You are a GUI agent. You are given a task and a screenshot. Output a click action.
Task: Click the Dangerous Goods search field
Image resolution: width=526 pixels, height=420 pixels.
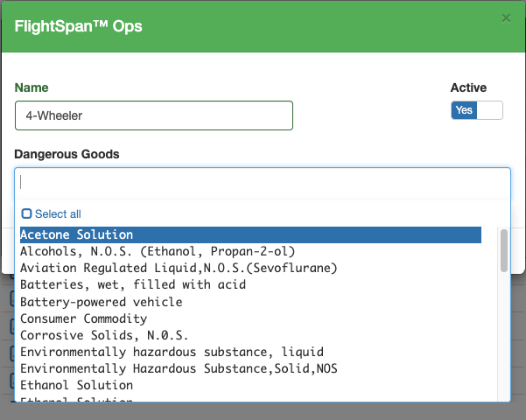[x=263, y=183]
